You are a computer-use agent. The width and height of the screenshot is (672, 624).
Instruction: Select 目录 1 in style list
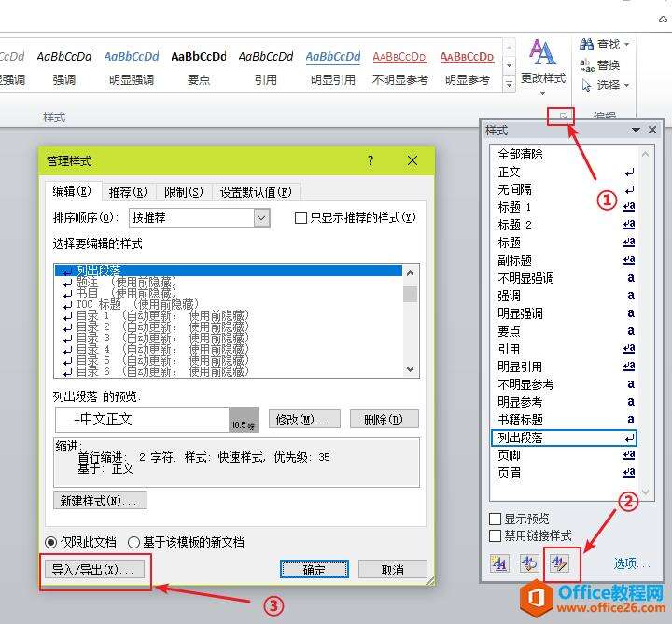[228, 315]
